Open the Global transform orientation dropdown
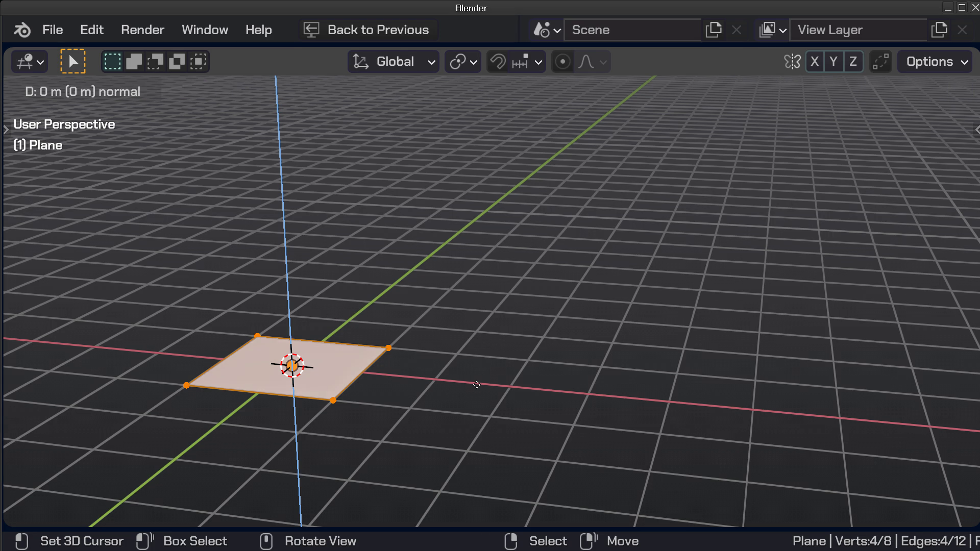The height and width of the screenshot is (551, 980). (394, 62)
